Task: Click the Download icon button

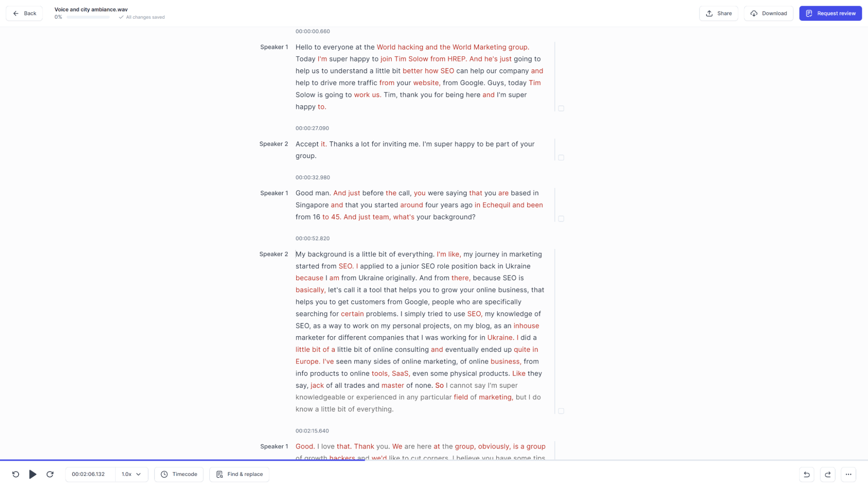Action: (754, 13)
